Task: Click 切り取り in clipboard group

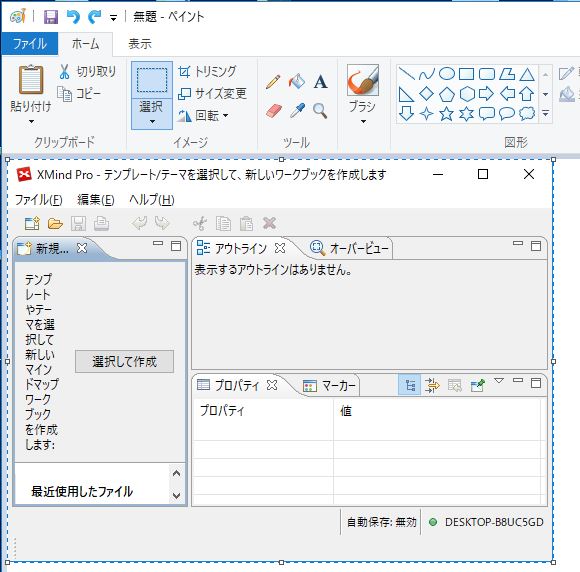Action: pyautogui.click(x=87, y=71)
